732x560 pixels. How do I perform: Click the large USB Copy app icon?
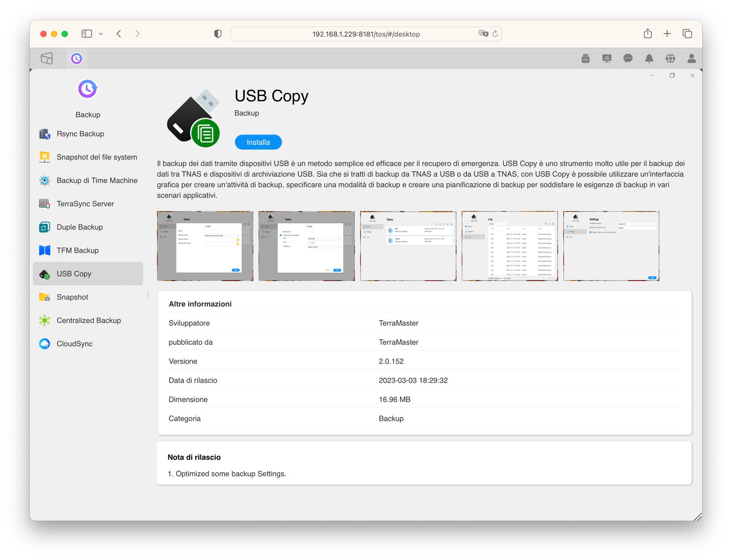194,118
